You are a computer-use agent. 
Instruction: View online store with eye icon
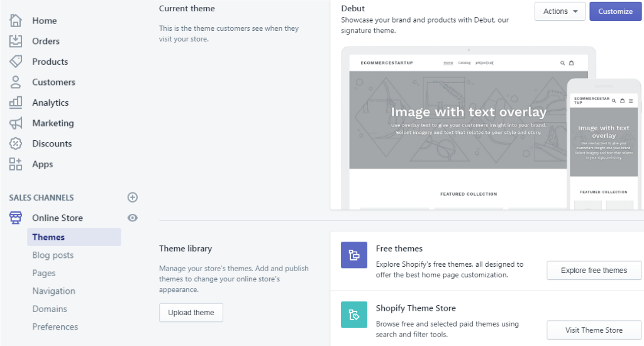pos(132,218)
